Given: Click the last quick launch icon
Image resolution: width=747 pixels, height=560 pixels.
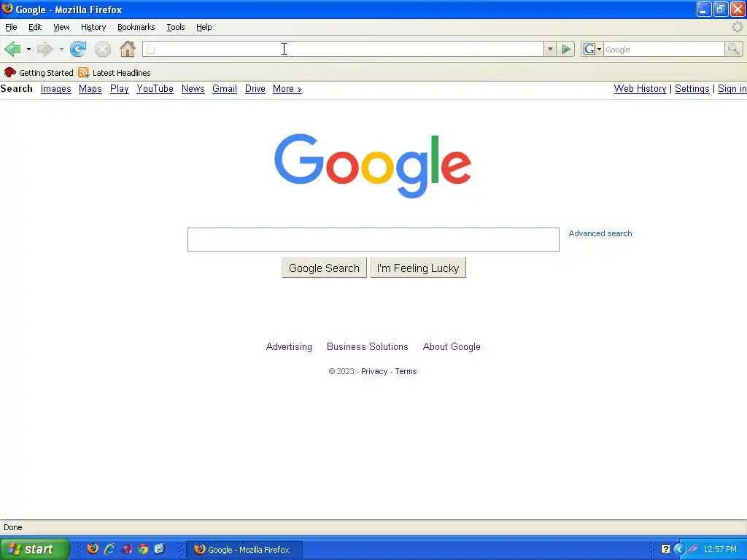Looking at the screenshot, I should tap(159, 549).
